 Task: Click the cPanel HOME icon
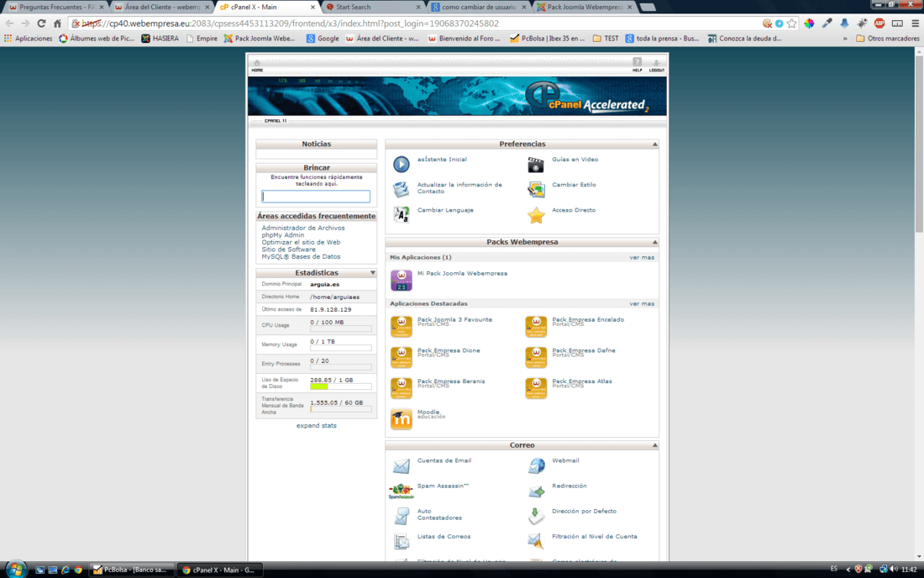click(257, 65)
